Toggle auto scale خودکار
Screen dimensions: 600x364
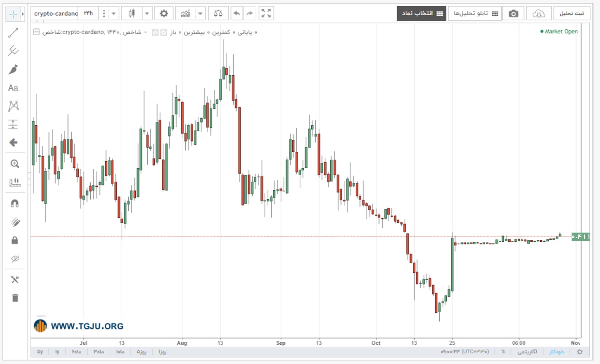click(557, 352)
